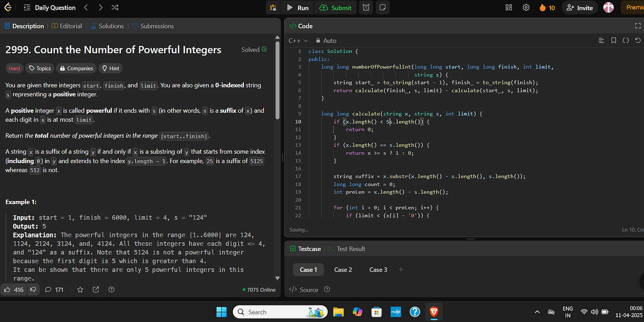Open the notes icon beside the timer
The height and width of the screenshot is (322, 644).
point(383,8)
